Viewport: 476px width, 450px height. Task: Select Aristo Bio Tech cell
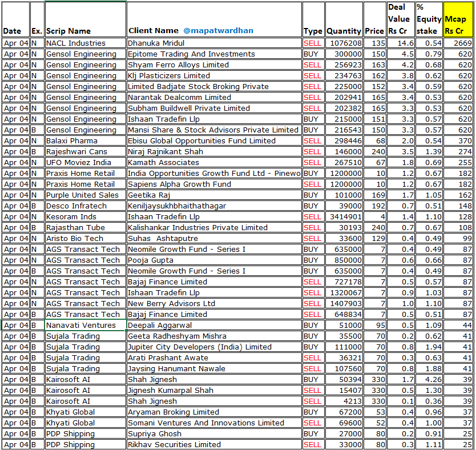[x=85, y=238]
